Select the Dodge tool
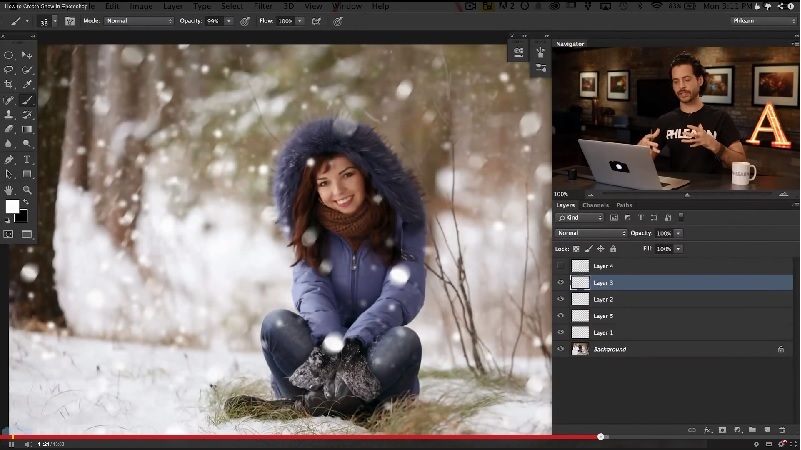 click(27, 144)
